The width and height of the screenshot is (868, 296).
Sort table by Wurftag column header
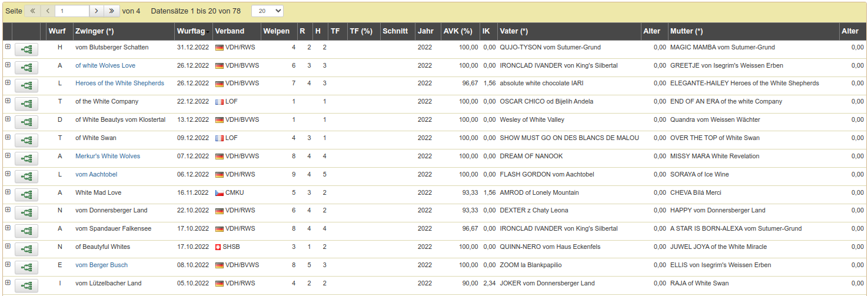tap(192, 31)
